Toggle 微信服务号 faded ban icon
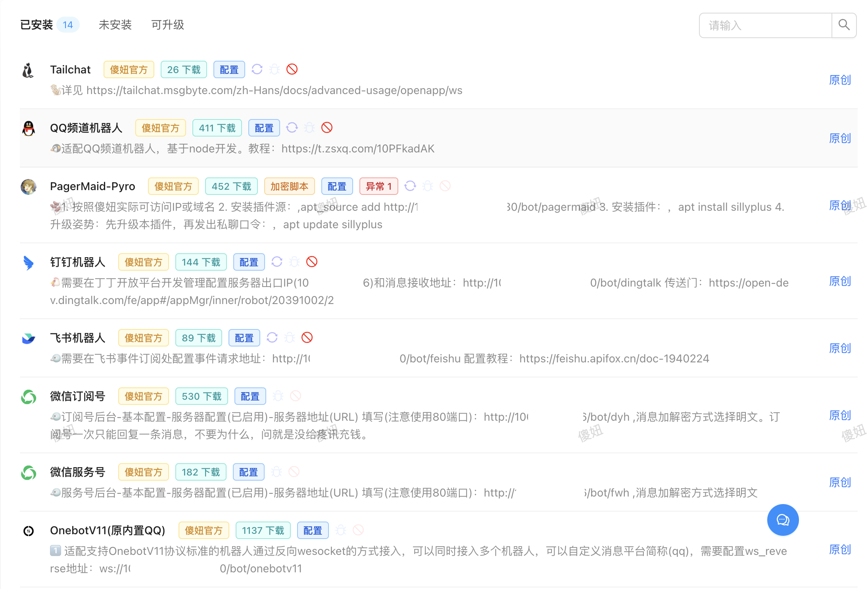Viewport: 868px width, 589px height. tap(294, 472)
